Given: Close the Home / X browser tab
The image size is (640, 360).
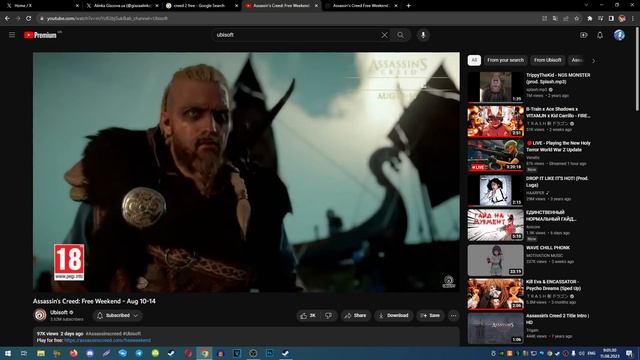Looking at the screenshot, I should coord(77,6).
